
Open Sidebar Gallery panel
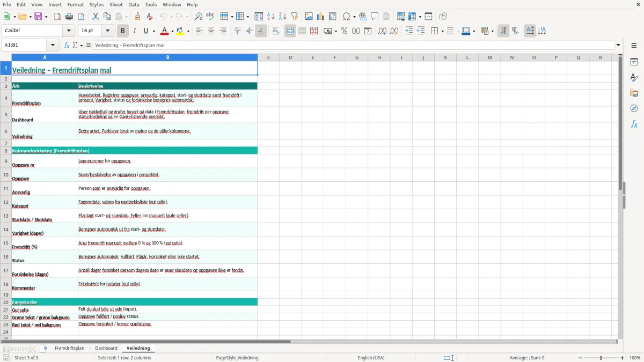634,93
